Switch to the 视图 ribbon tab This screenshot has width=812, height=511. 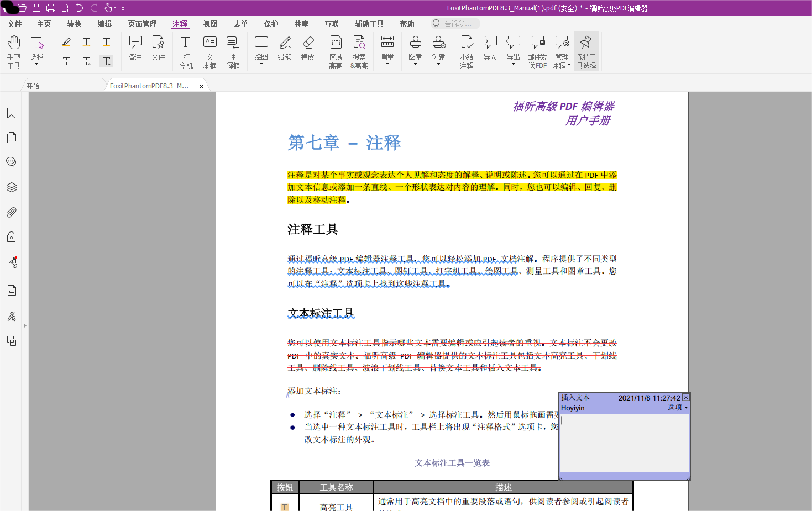point(211,24)
